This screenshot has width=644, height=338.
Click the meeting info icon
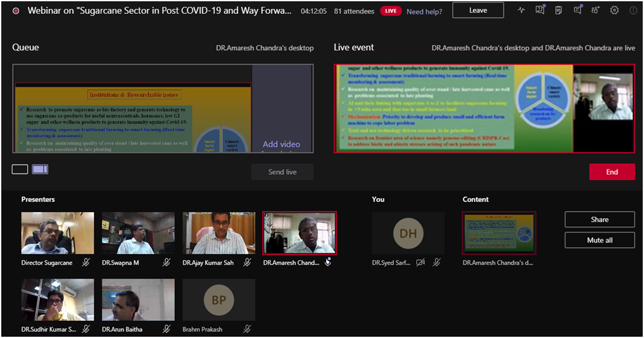(x=633, y=10)
